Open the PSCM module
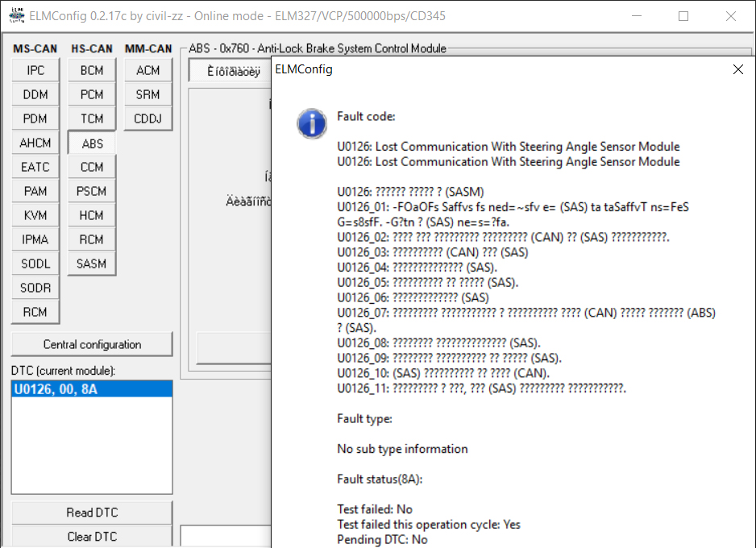 92,192
